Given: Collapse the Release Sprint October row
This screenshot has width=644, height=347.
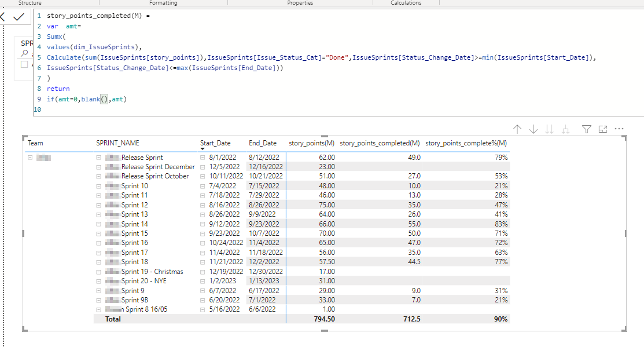Looking at the screenshot, I should click(x=98, y=176).
